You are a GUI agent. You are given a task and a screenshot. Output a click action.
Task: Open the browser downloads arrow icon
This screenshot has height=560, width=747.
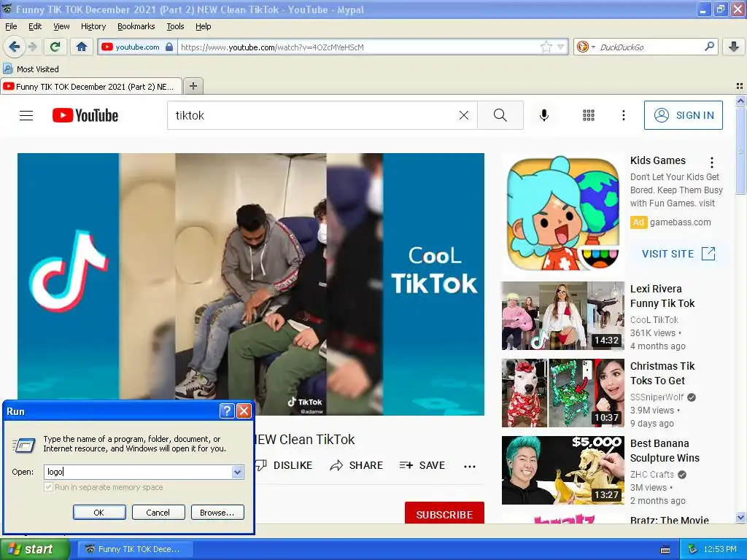tap(734, 47)
